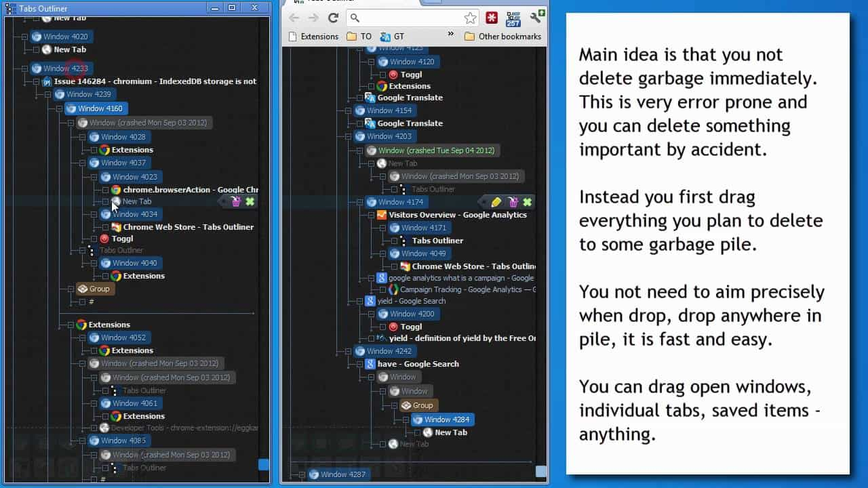Open the Other bookmarks folder

pos(502,37)
